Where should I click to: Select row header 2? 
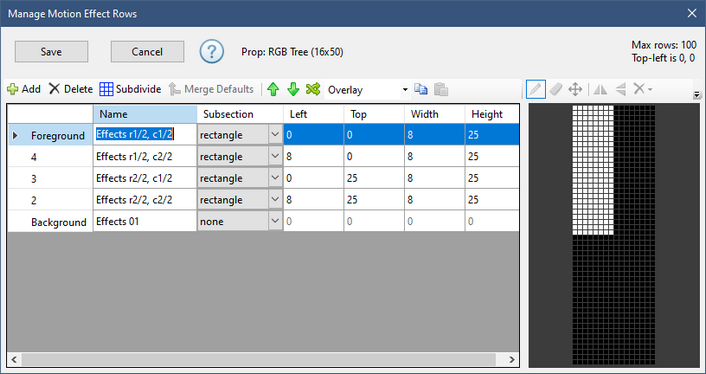pyautogui.click(x=50, y=200)
